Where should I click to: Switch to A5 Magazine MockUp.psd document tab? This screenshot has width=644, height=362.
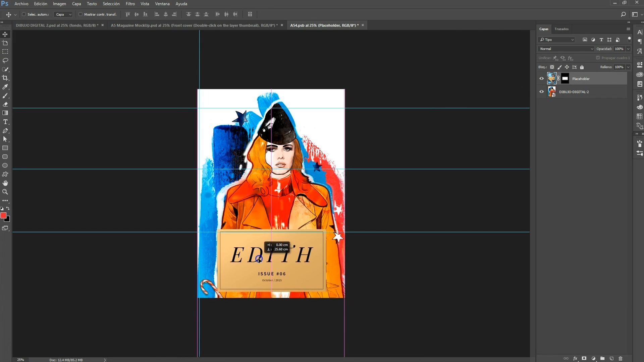click(x=194, y=25)
